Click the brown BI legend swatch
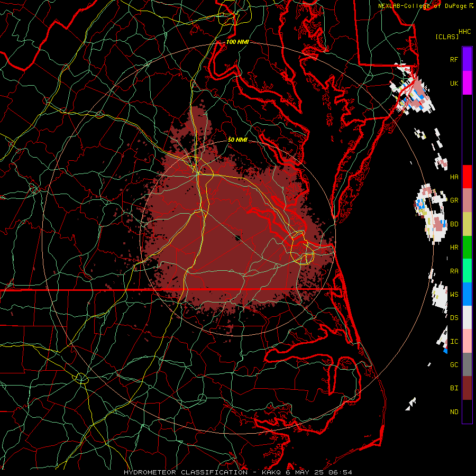 467,388
